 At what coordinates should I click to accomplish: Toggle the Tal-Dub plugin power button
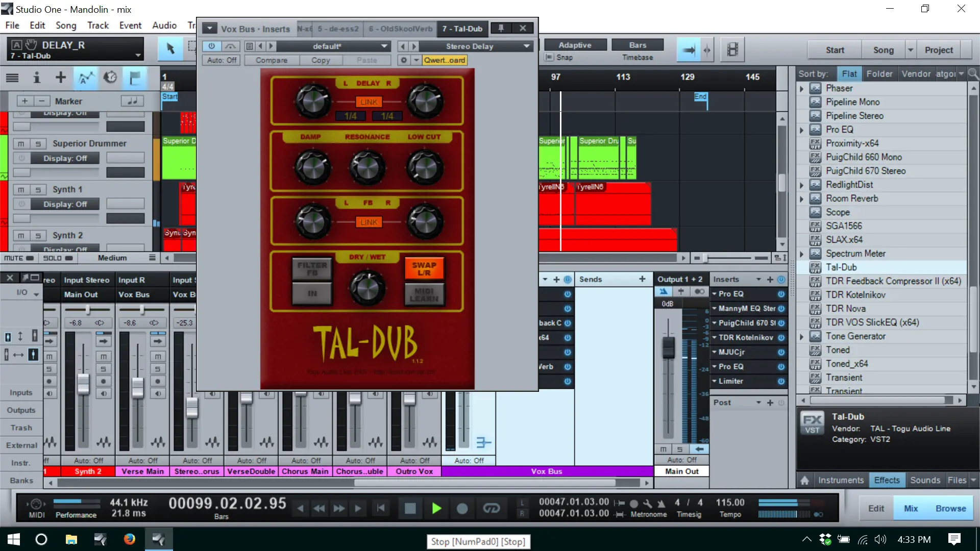(x=211, y=46)
